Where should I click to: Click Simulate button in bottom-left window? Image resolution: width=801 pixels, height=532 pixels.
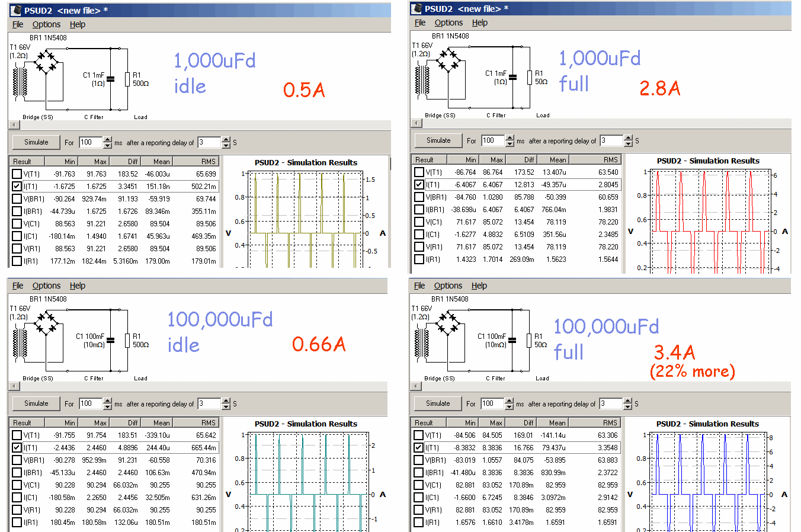[x=36, y=403]
